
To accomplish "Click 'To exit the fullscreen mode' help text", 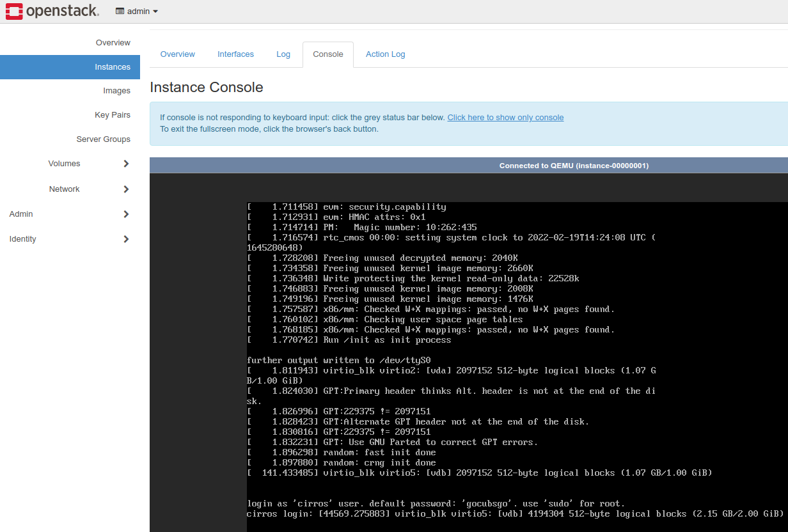I will click(269, 129).
